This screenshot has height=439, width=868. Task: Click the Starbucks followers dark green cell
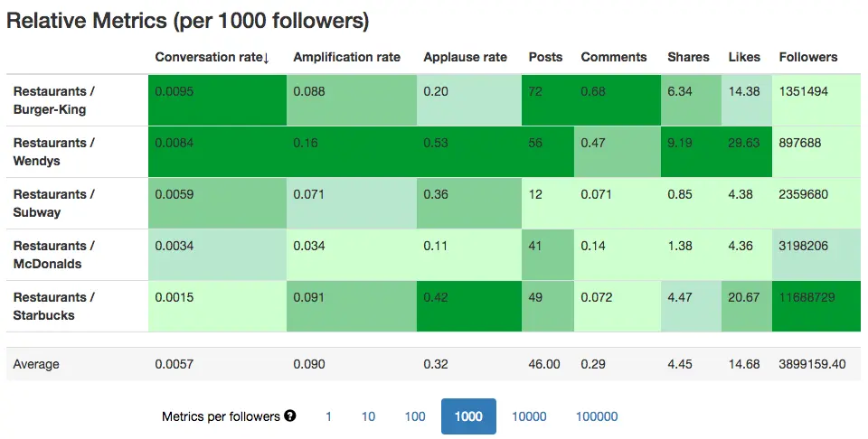816,306
